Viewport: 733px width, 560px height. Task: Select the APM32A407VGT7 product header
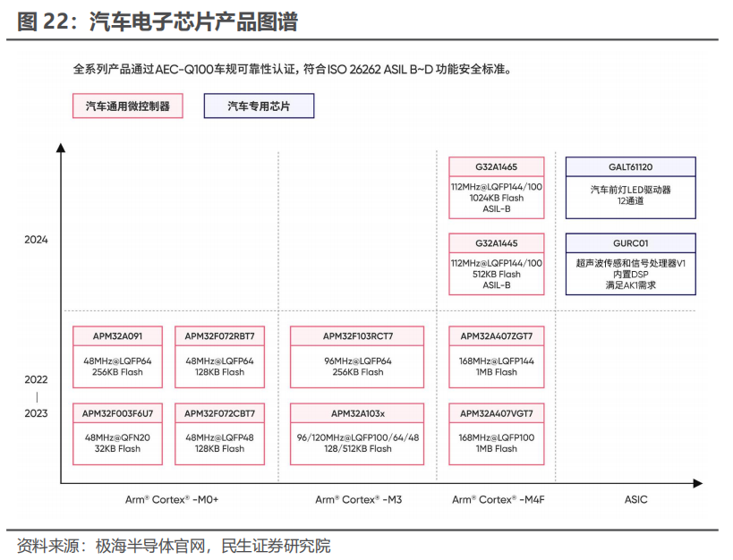pos(497,413)
